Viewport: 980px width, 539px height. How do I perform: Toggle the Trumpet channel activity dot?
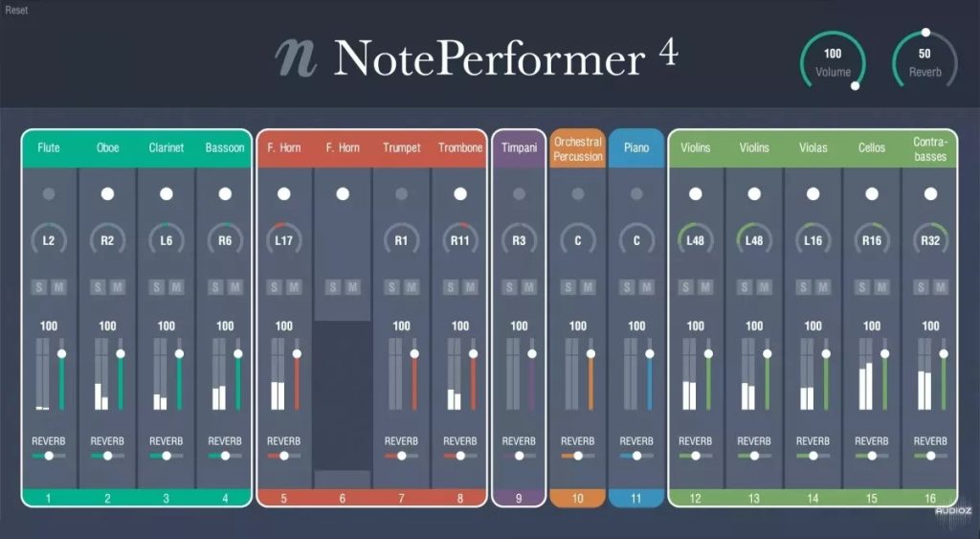pos(401,194)
